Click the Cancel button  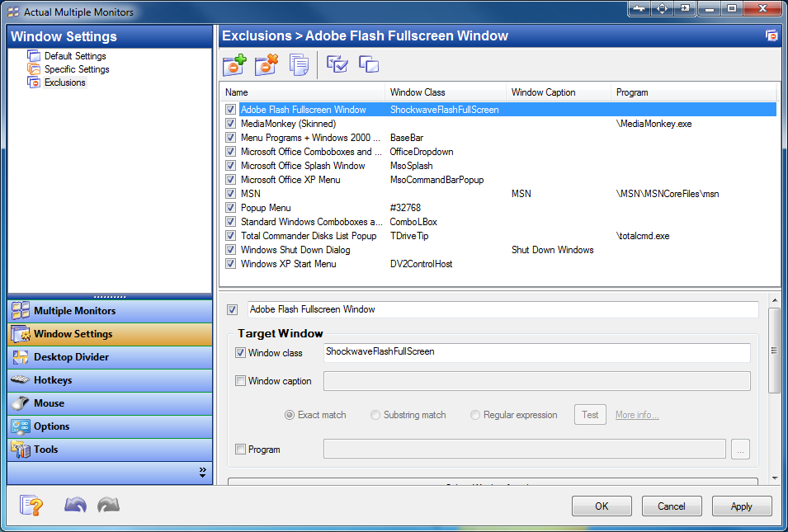672,506
